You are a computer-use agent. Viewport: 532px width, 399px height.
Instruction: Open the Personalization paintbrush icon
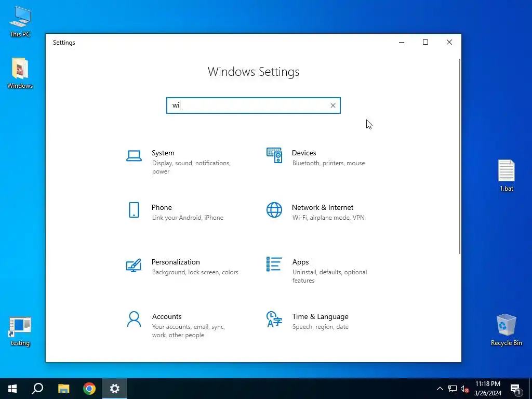(134, 265)
